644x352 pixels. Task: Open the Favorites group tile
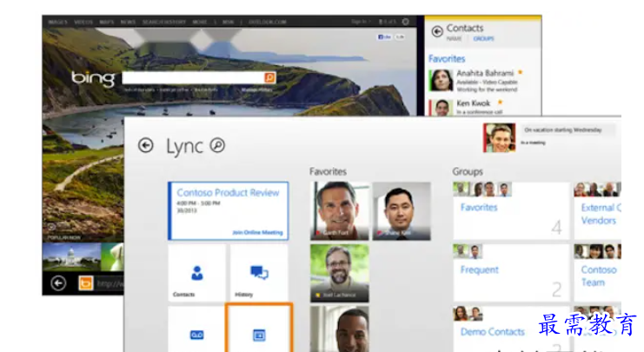point(511,210)
